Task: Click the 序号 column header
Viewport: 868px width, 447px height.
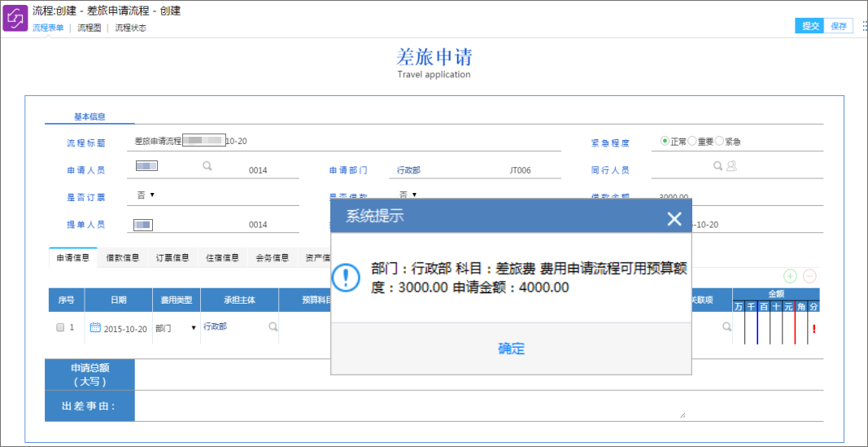Action: pos(67,300)
